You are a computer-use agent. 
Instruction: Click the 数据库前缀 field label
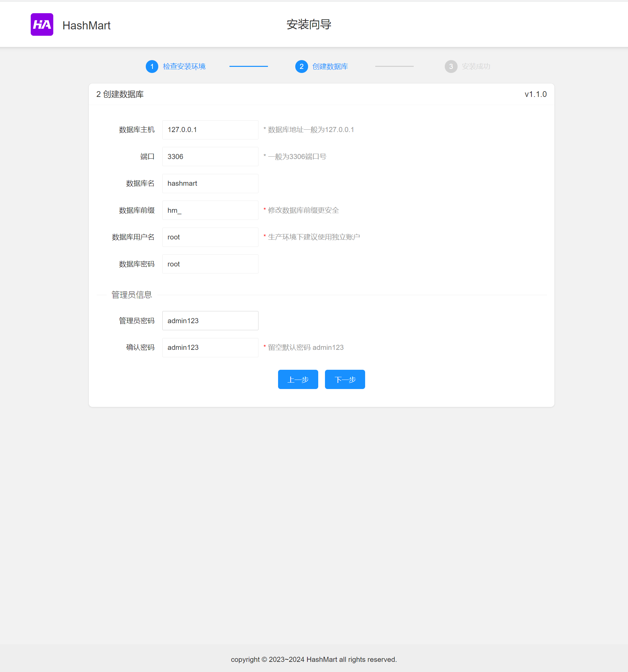click(137, 210)
